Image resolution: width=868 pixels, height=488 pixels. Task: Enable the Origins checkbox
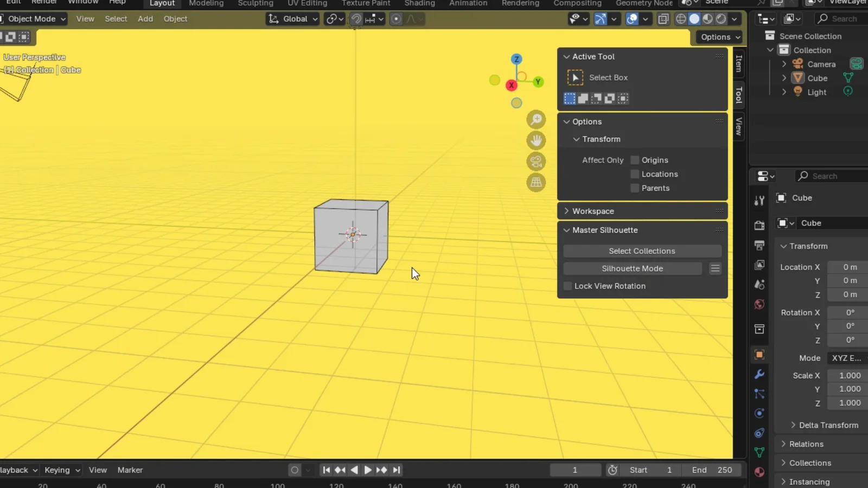click(x=635, y=160)
